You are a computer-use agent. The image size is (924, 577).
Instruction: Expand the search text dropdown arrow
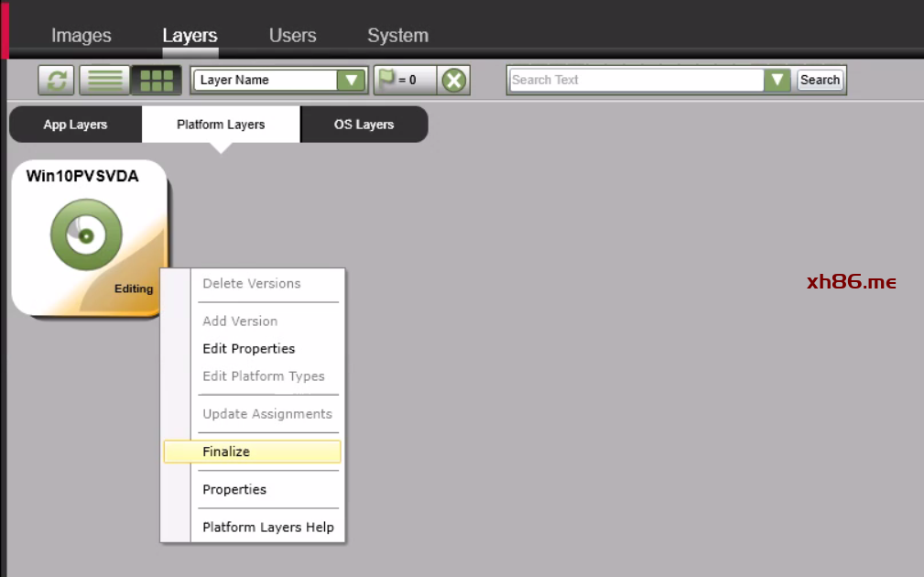point(777,81)
